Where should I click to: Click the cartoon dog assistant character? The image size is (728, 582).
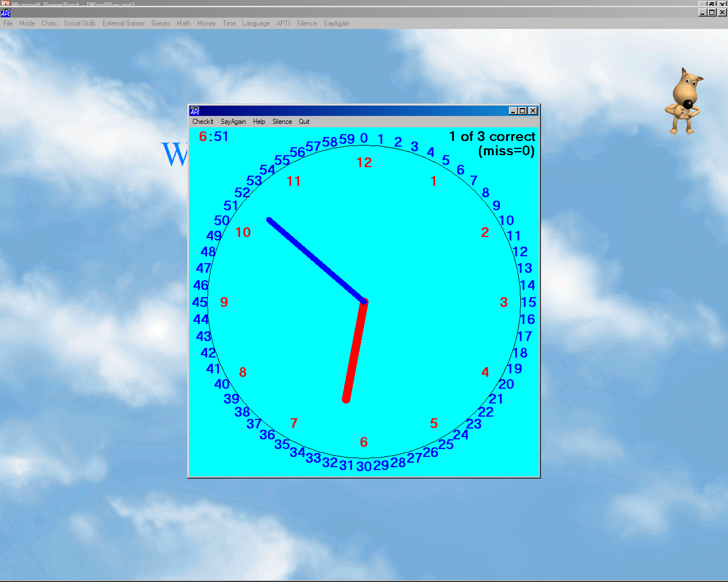click(x=684, y=102)
